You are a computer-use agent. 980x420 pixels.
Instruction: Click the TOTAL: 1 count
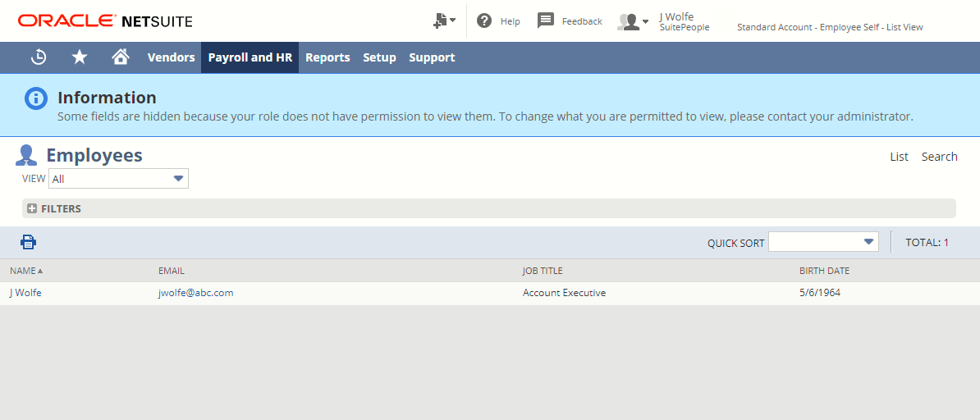(x=927, y=243)
